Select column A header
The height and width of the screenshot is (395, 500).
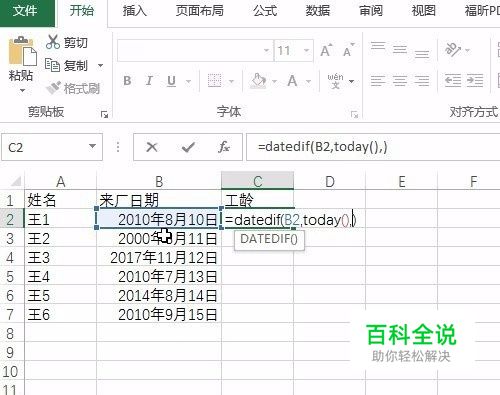click(x=61, y=182)
